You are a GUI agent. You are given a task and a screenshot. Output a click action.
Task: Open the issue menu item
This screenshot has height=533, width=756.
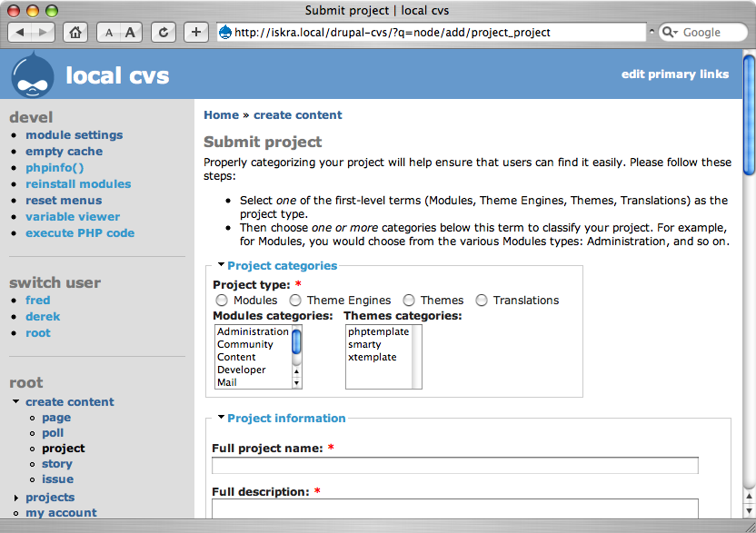tap(58, 479)
